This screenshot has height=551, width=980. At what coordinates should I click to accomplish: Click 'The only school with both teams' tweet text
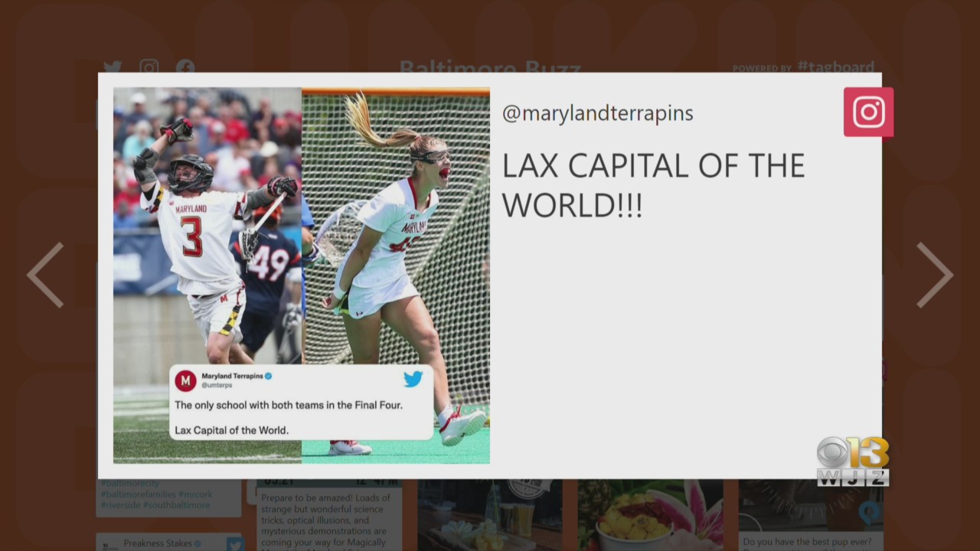[x=289, y=405]
